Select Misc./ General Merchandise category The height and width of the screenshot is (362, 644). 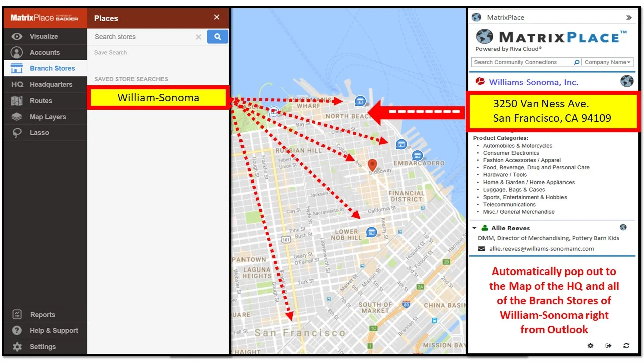(x=519, y=212)
